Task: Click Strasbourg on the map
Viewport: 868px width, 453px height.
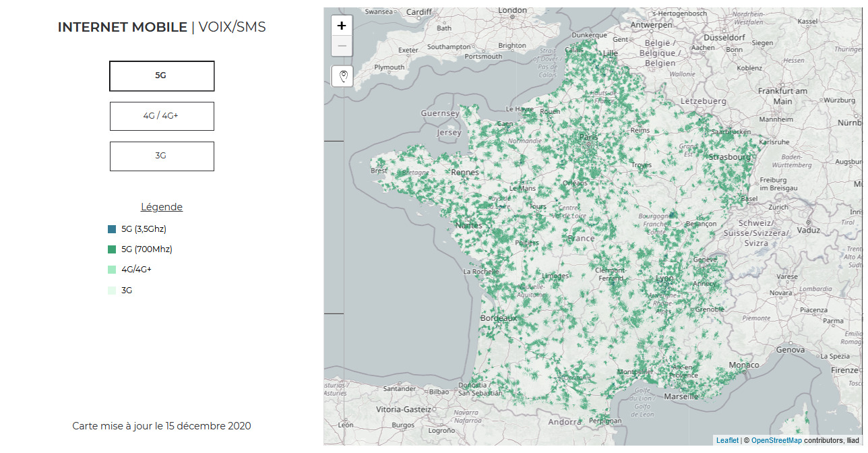Action: pyautogui.click(x=729, y=157)
